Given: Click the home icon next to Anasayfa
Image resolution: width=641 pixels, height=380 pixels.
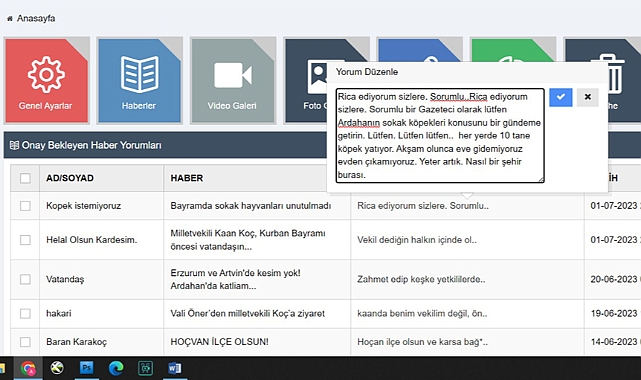Looking at the screenshot, I should [10, 19].
